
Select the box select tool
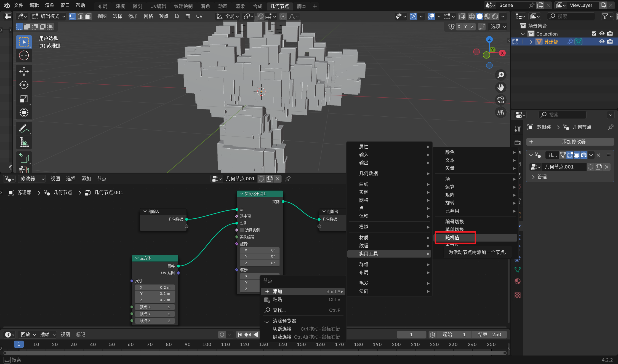(24, 42)
